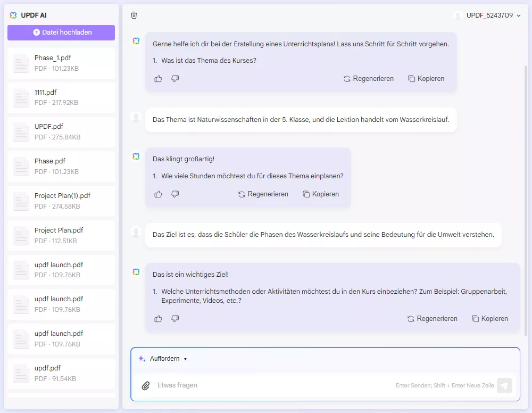Regenerate the 'Unterrichtsmethoden' response
The width and height of the screenshot is (532, 413).
click(432, 319)
